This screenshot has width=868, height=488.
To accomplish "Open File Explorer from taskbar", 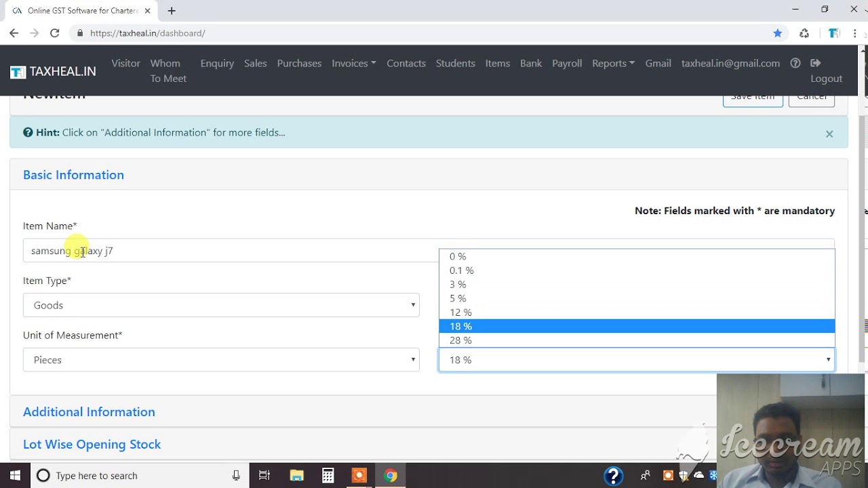I will (296, 475).
